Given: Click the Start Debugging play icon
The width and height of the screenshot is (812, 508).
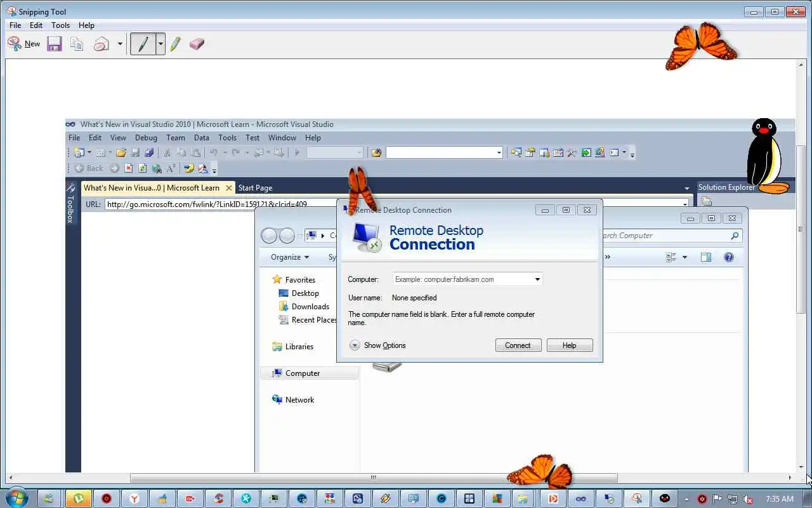Looking at the screenshot, I should click(297, 152).
